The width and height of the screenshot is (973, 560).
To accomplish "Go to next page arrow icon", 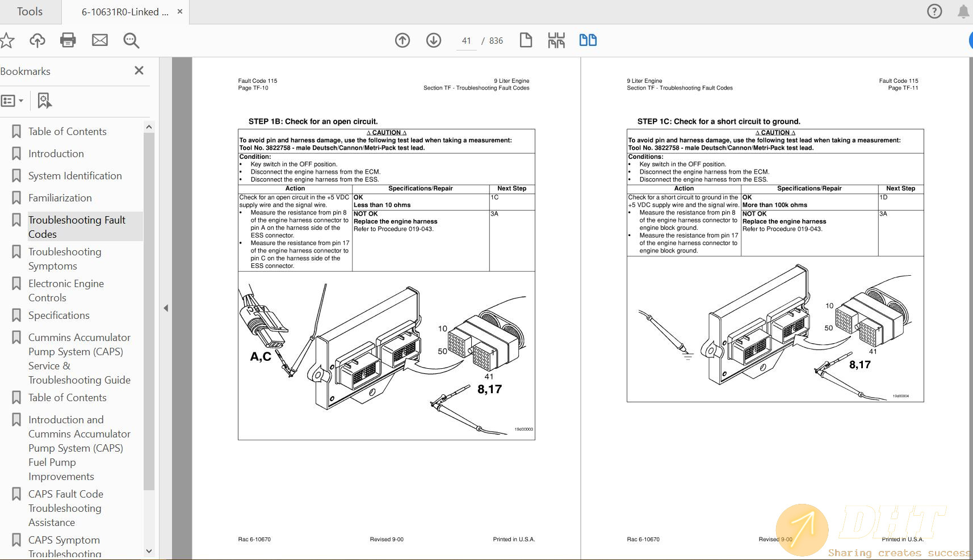I will 434,40.
